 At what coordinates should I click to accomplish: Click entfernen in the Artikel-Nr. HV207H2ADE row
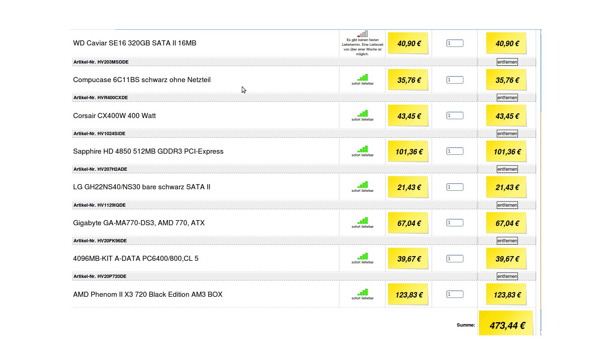point(507,169)
